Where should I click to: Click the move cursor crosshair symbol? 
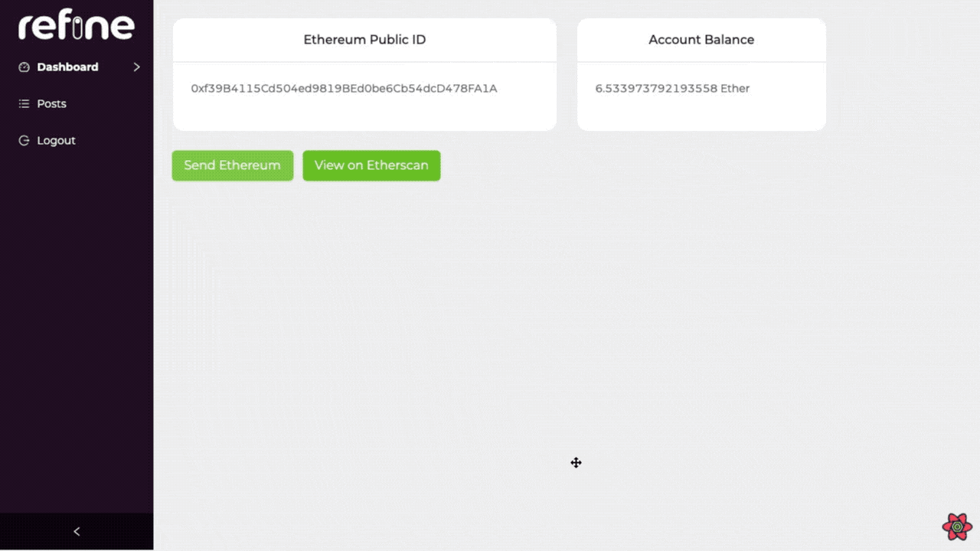tap(576, 462)
